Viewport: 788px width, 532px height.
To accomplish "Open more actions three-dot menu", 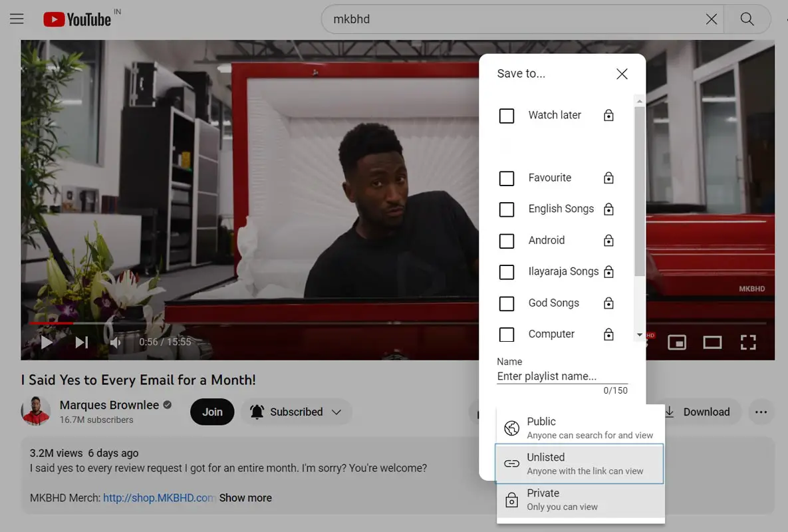I will tap(761, 412).
